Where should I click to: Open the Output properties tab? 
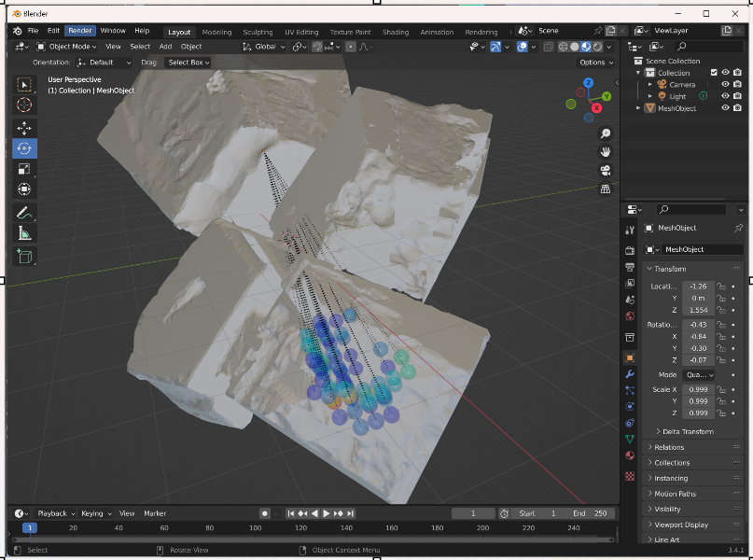(x=630, y=267)
